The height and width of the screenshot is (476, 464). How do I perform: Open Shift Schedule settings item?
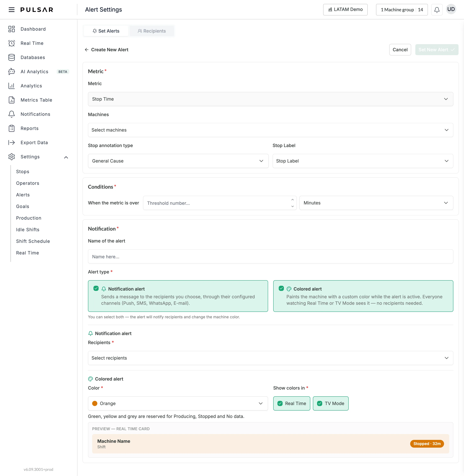33,241
